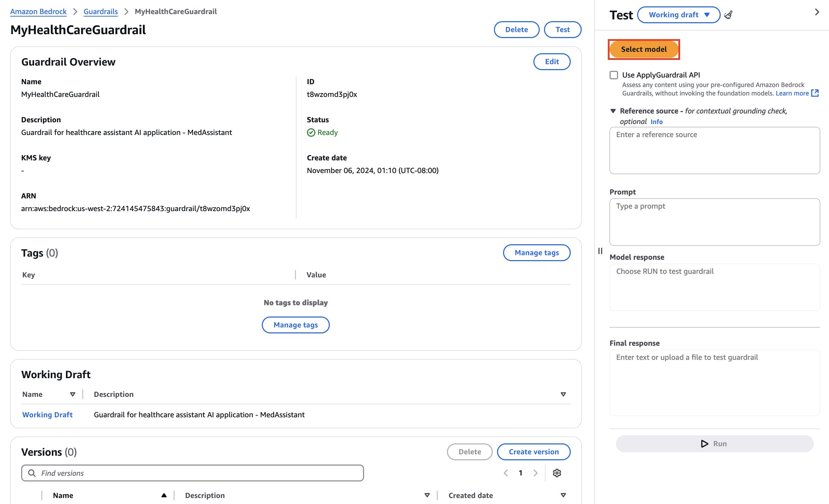
Task: Sort Working Draft table by Description
Action: coord(563,394)
